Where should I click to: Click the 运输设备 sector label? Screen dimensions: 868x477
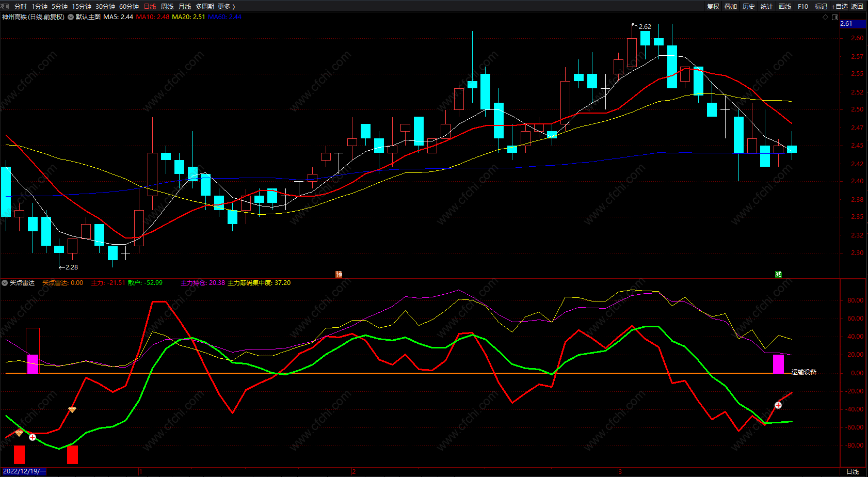804,372
